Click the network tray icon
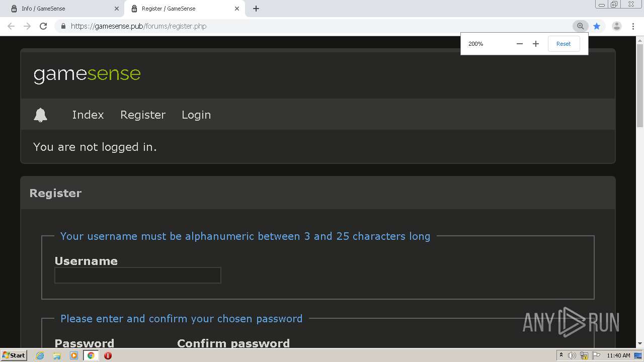The height and width of the screenshot is (362, 644). point(584,355)
